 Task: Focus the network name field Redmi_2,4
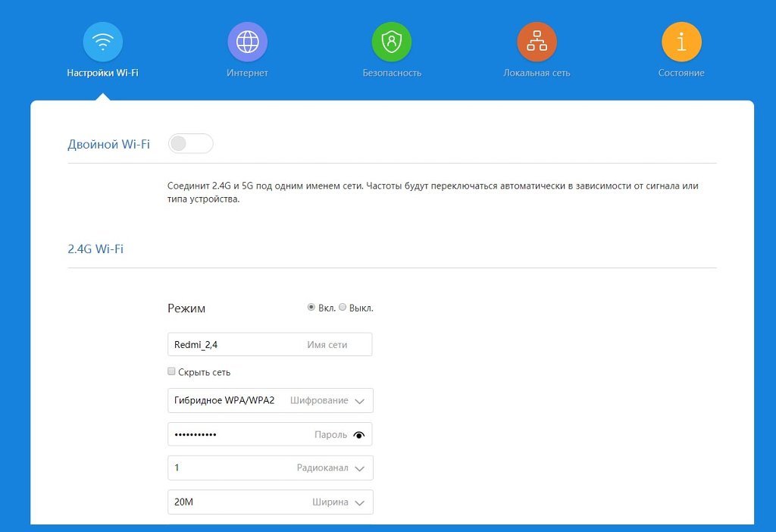pyautogui.click(x=270, y=345)
